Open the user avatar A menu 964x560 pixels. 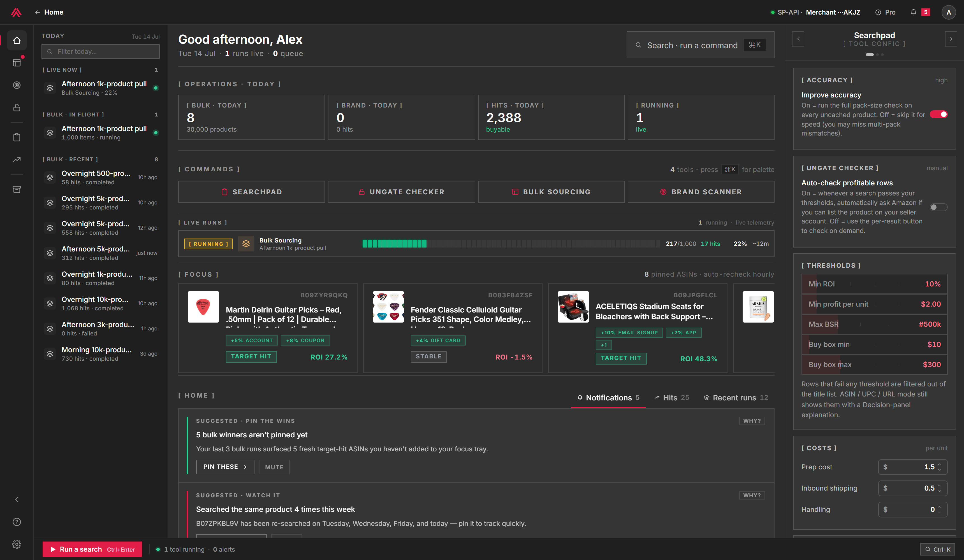click(x=949, y=12)
